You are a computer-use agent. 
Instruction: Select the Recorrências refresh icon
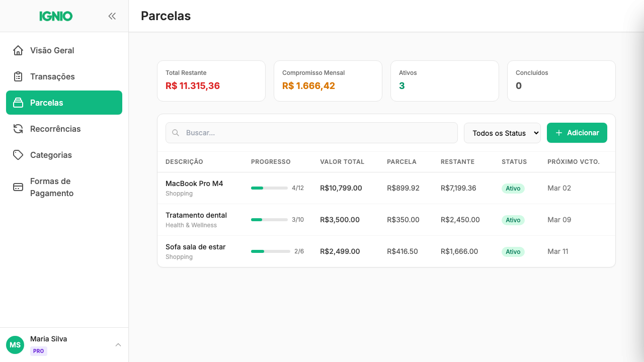18,129
